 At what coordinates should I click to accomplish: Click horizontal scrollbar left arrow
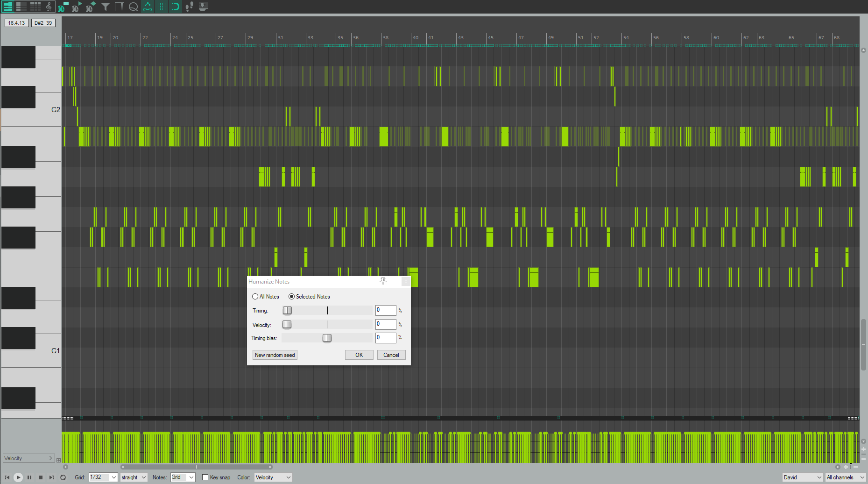coord(65,467)
